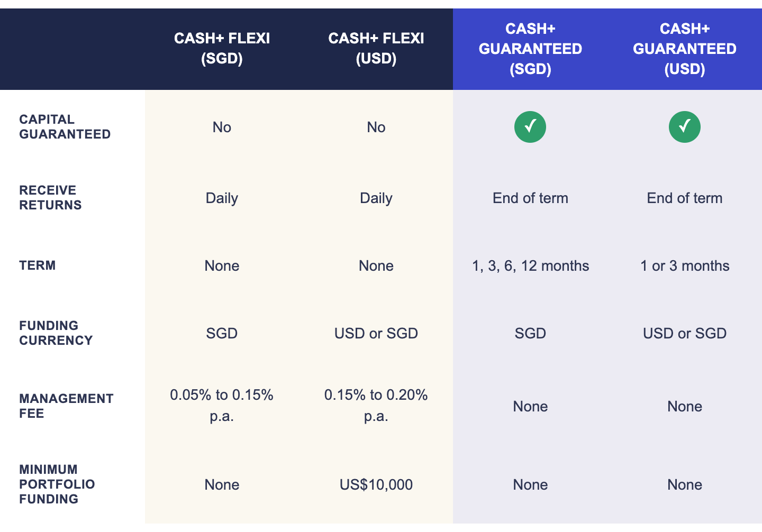
Task: Click End of term under Guaranteed (SGD)
Action: pos(530,198)
